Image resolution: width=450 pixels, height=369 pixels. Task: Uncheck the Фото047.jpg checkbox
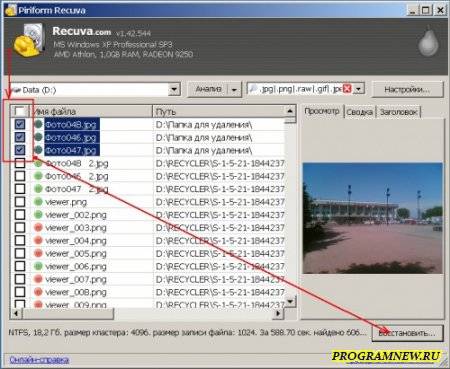click(x=20, y=150)
